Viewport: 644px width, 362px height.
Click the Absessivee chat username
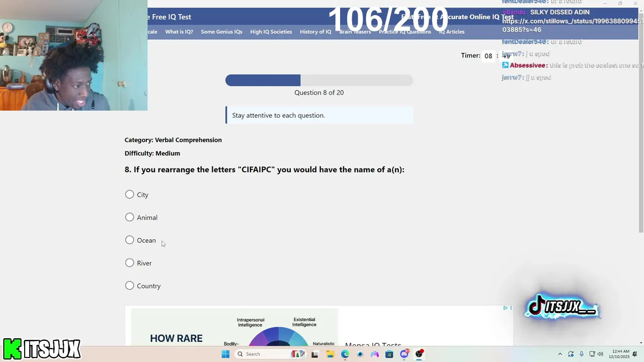coord(528,65)
